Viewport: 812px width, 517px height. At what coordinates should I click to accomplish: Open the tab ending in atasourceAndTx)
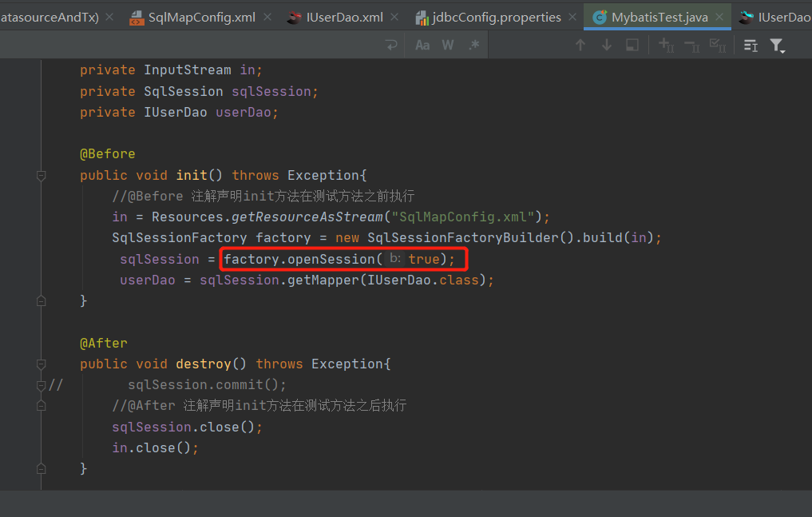[50, 18]
